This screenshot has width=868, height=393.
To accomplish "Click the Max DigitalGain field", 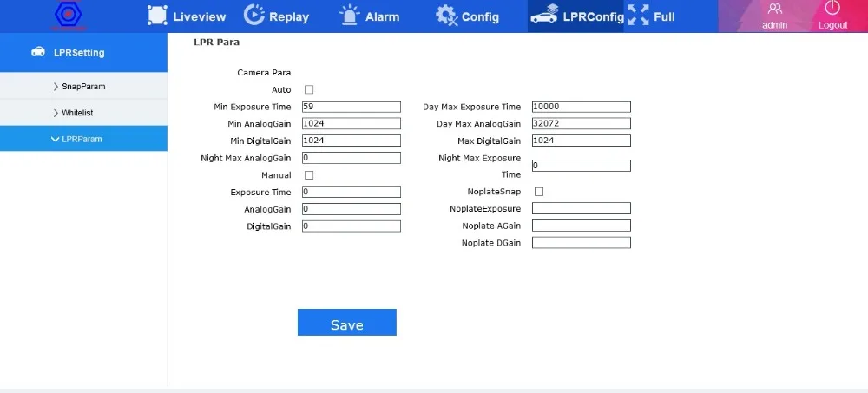I will click(582, 141).
